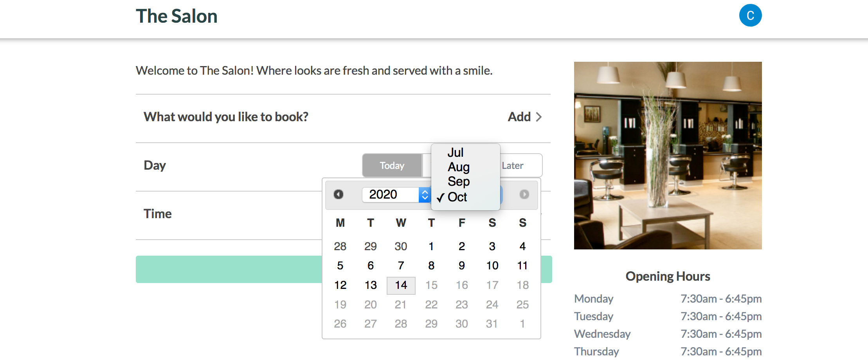Pick day 12 in the calendar
This screenshot has width=868, height=362.
pyautogui.click(x=340, y=285)
